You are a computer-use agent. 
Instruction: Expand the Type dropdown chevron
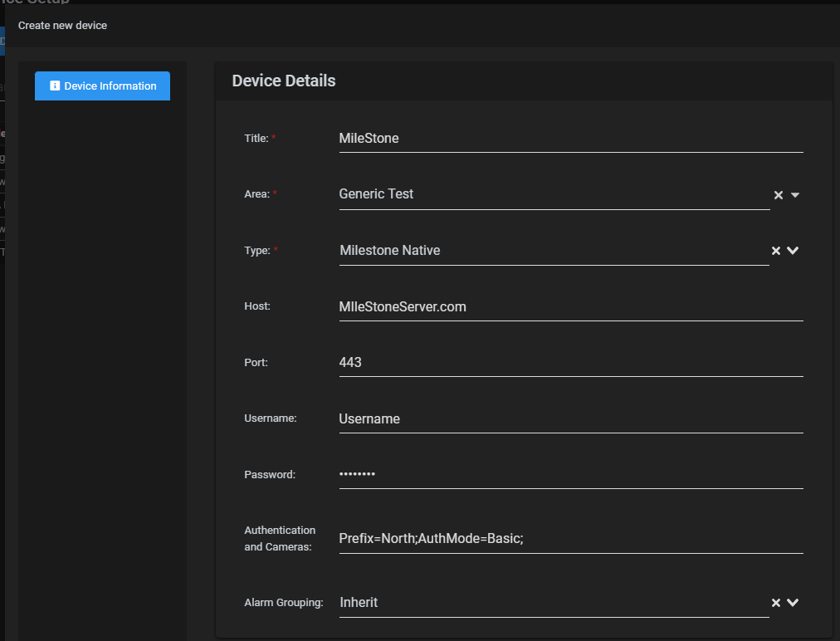coord(793,250)
